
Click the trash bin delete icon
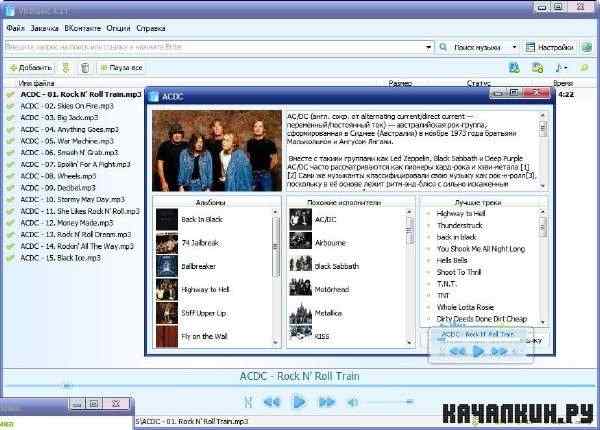pos(85,68)
